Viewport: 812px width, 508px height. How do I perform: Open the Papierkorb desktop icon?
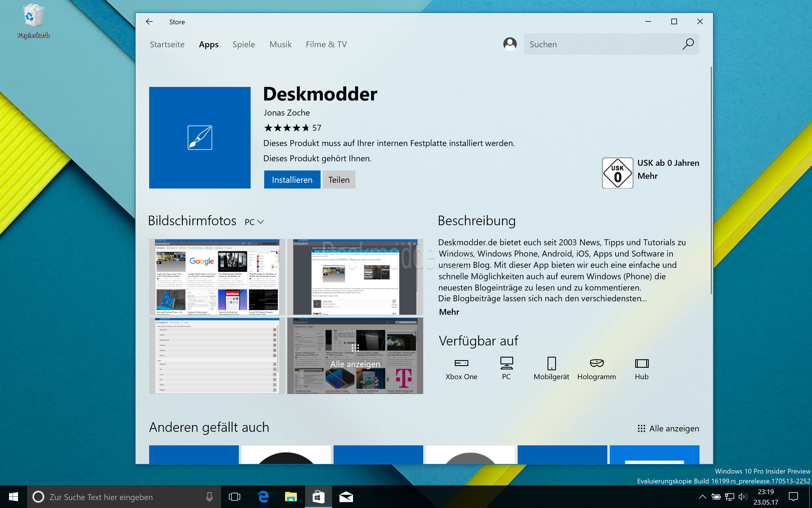[x=34, y=21]
